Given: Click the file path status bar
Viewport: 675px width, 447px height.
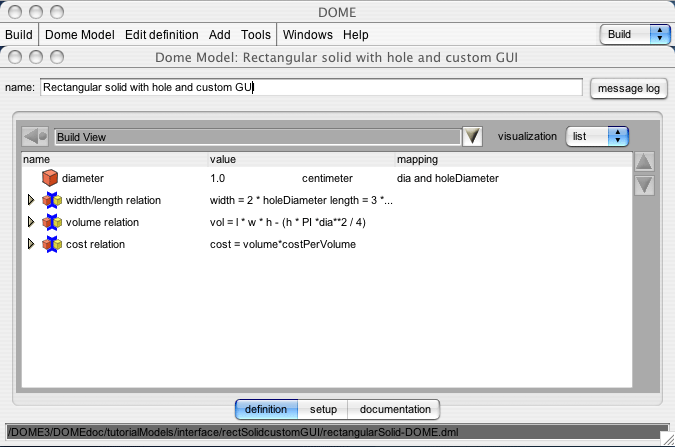Looking at the screenshot, I should coord(337,432).
